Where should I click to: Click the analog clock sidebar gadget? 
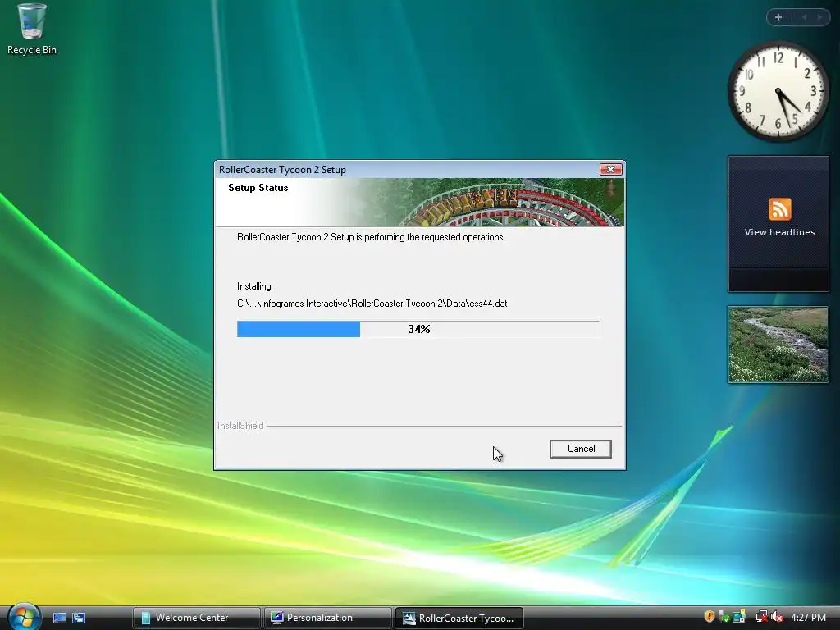(x=778, y=90)
